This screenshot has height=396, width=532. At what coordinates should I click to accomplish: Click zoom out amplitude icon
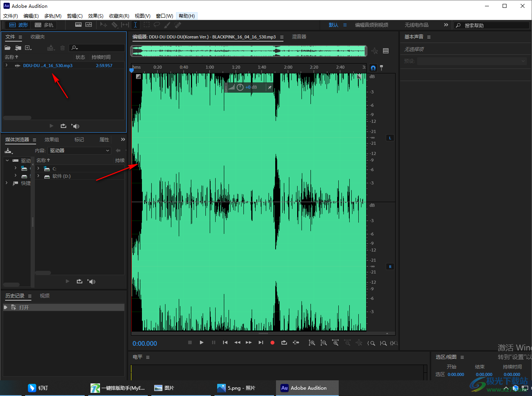pos(323,343)
